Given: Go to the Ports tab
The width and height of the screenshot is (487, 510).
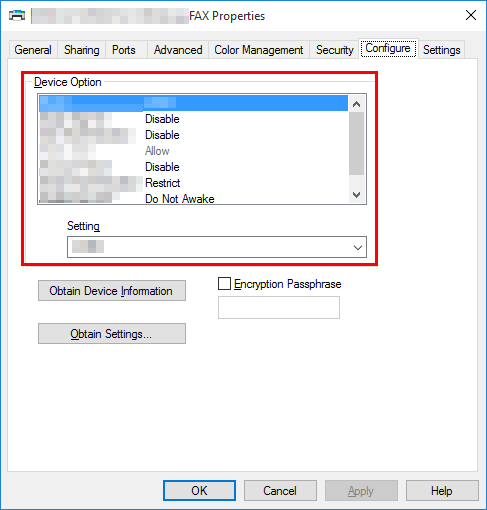Looking at the screenshot, I should 124,50.
